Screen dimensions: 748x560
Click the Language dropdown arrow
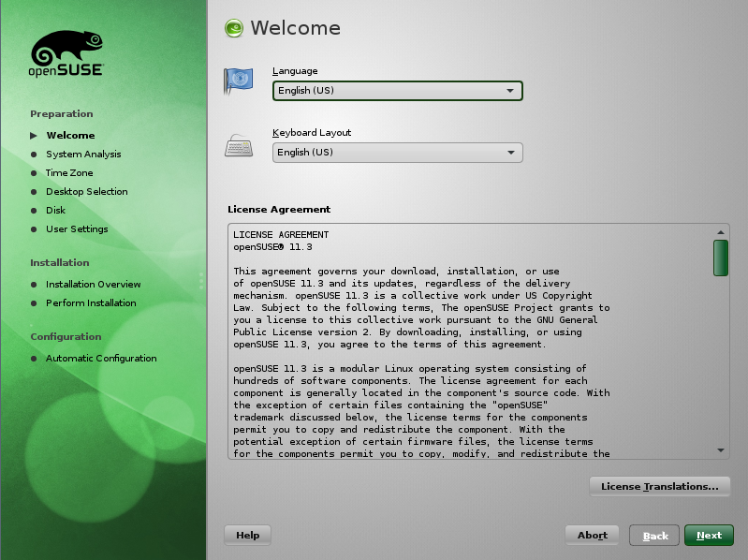(x=510, y=91)
